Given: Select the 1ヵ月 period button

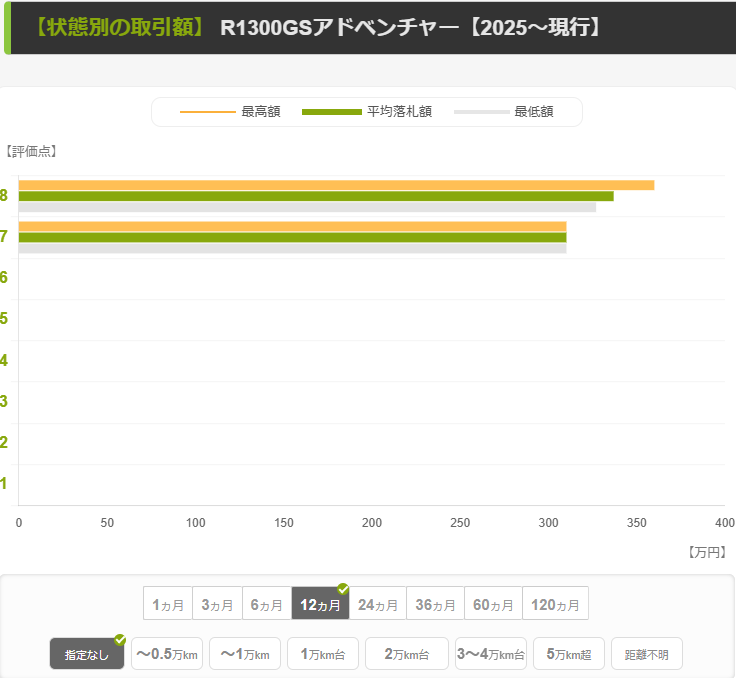Looking at the screenshot, I should [x=168, y=604].
